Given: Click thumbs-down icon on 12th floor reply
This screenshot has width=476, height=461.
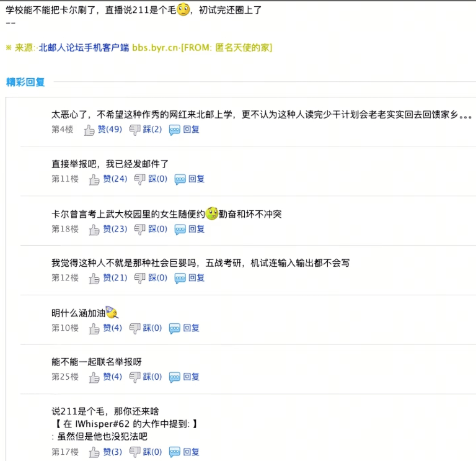Looking at the screenshot, I should (139, 279).
